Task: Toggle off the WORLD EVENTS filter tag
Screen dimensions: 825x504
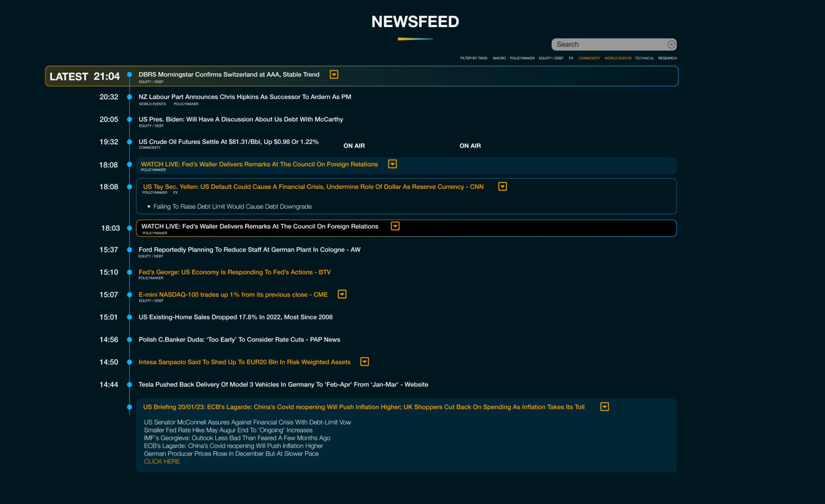Action: click(618, 58)
